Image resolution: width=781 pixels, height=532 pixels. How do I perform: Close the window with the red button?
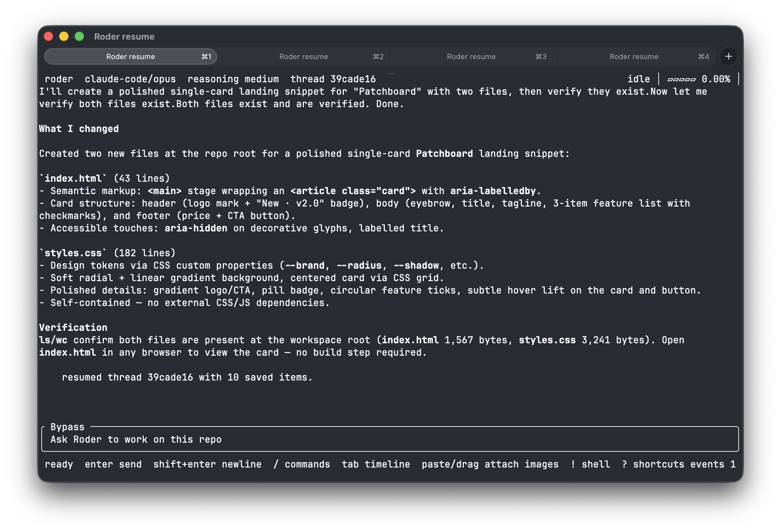(x=49, y=36)
